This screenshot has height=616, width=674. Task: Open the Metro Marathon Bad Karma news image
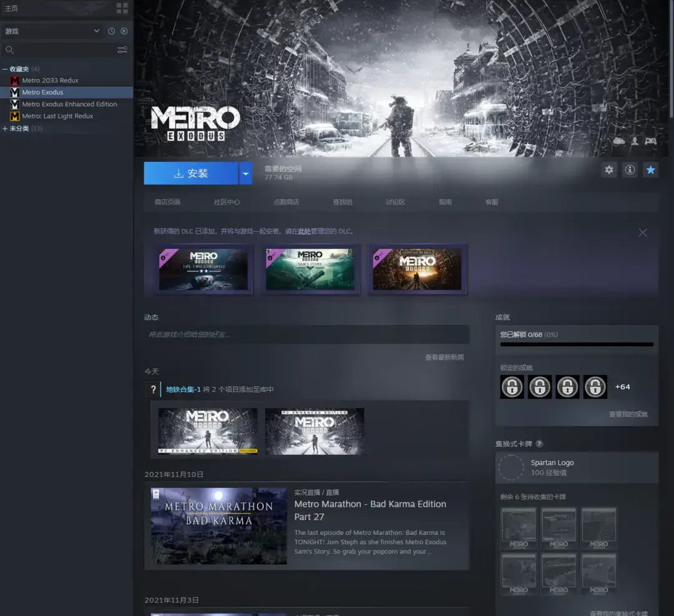(x=219, y=526)
